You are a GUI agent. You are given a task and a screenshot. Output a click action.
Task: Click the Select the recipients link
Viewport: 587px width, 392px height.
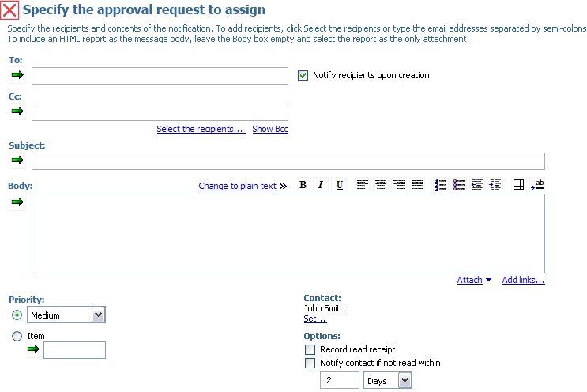pos(200,129)
